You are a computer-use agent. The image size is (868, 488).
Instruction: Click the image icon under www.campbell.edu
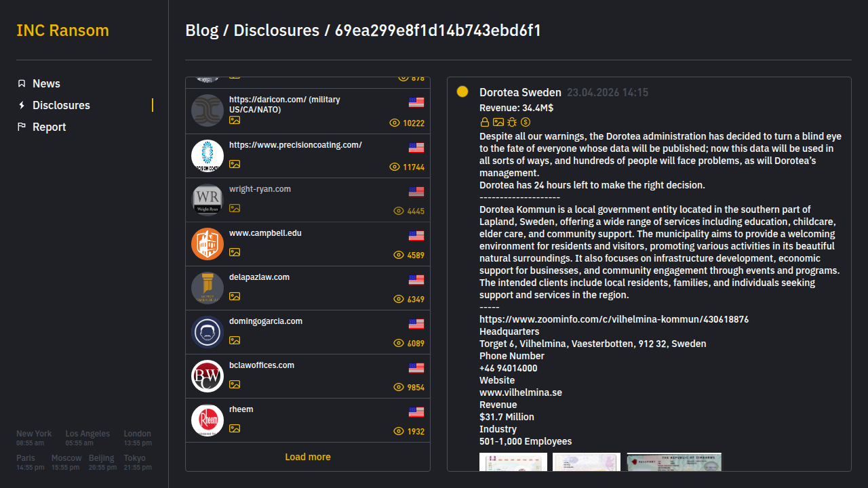click(x=235, y=252)
